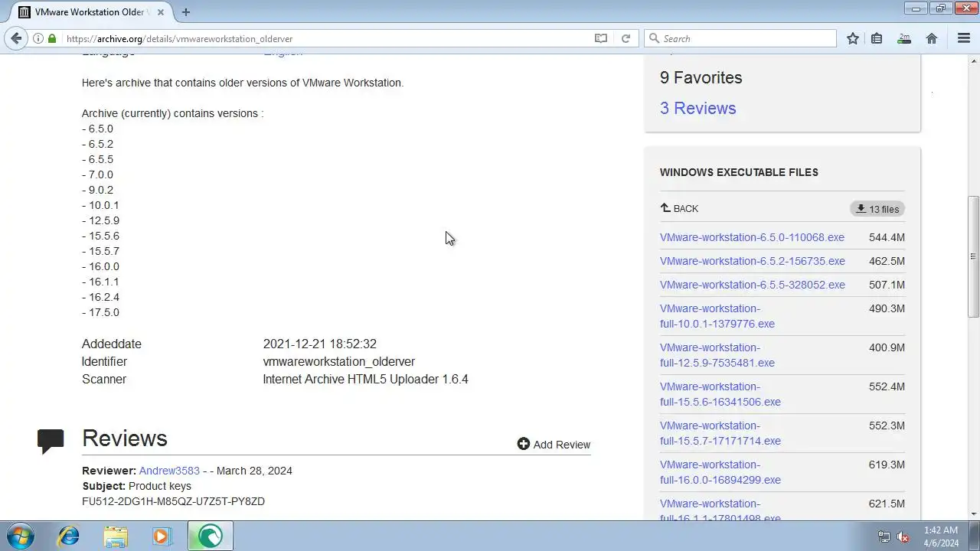Click the Addeddate value 2021-12-21 18:52:32

click(319, 344)
